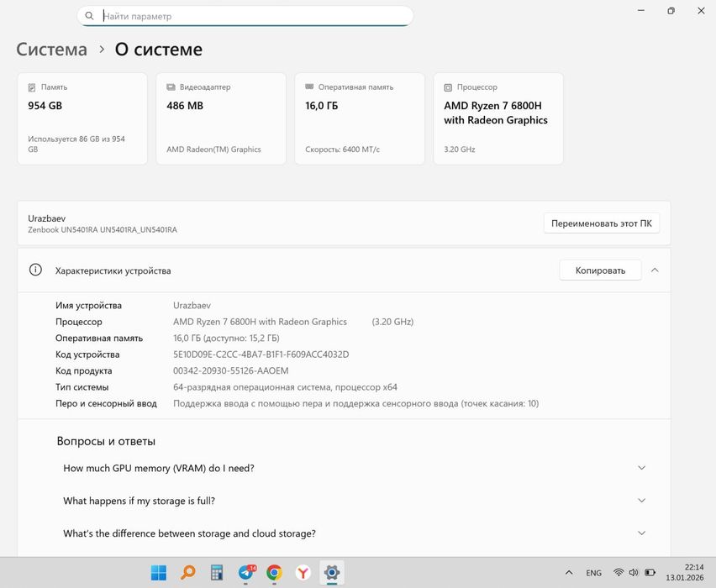Launch Calculator from the taskbar

coord(217,573)
